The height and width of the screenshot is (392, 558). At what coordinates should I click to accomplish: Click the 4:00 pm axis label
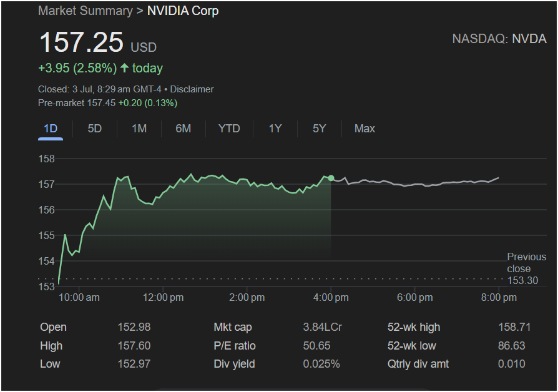tap(331, 297)
